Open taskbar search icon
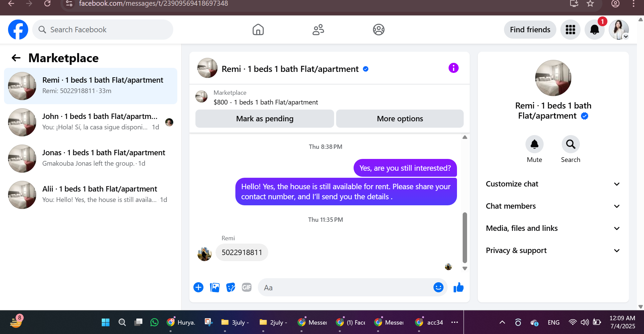The width and height of the screenshot is (644, 334). [122, 322]
